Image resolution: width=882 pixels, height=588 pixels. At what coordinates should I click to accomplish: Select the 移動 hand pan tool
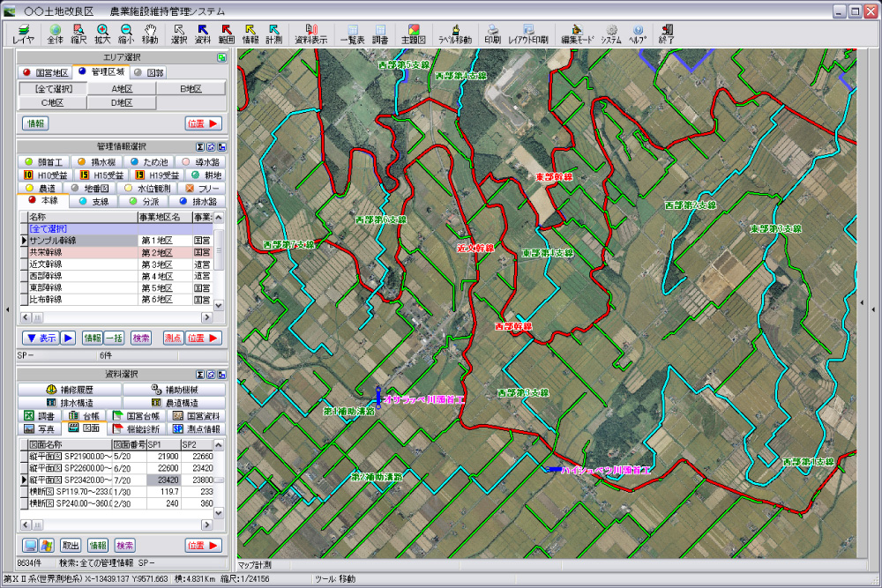(150, 34)
